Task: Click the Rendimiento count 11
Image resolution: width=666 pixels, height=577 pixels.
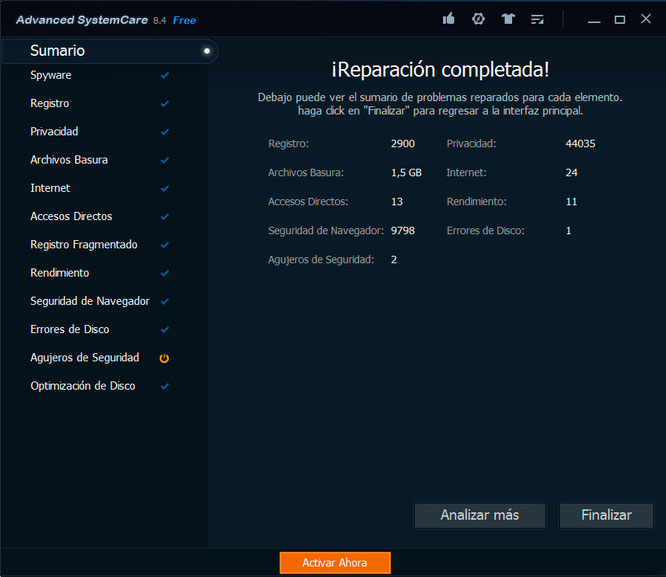Action: coord(571,201)
